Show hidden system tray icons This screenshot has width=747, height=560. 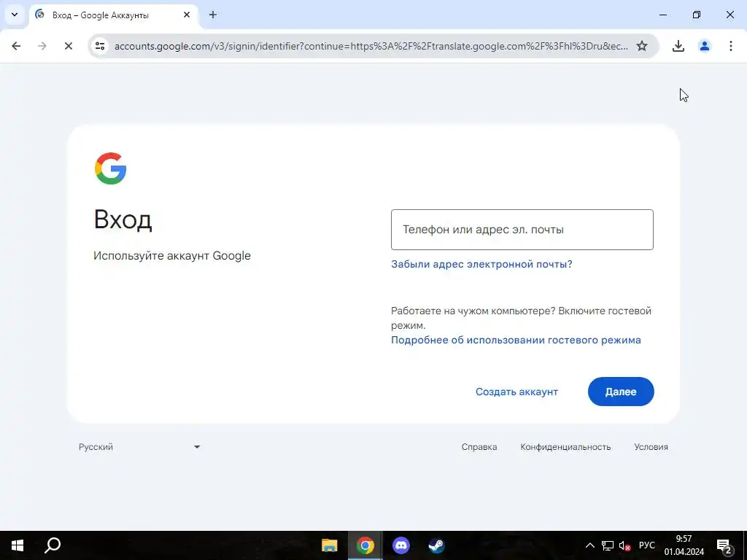[589, 545]
